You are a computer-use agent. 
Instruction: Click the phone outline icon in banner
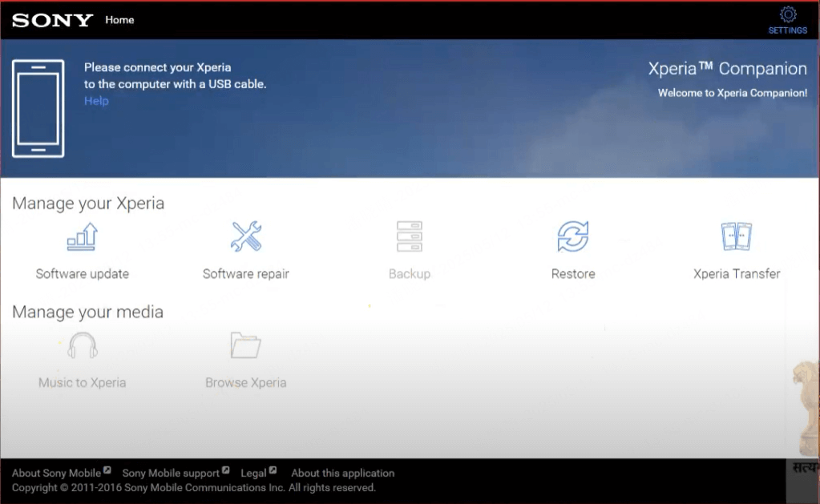coord(38,108)
